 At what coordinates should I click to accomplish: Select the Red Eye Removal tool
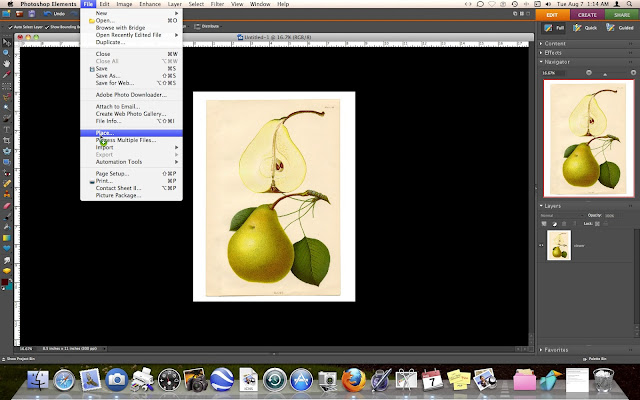7,173
